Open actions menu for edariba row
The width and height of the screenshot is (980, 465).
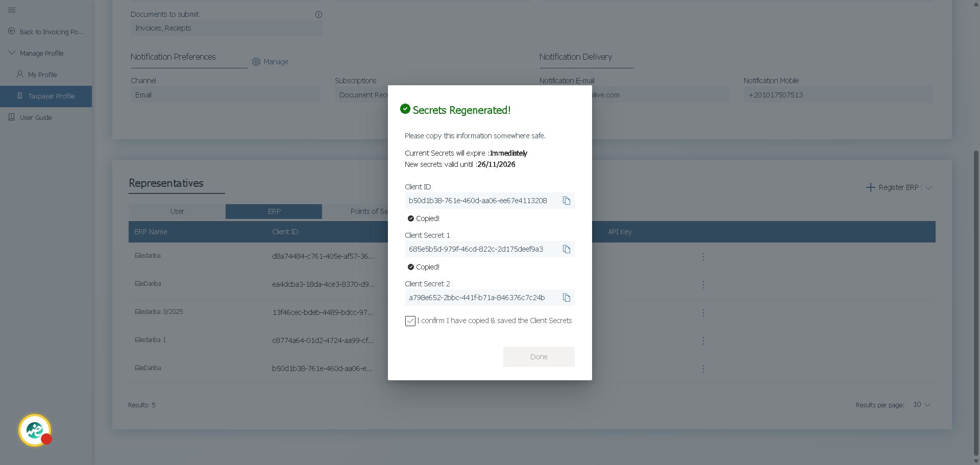click(x=703, y=256)
